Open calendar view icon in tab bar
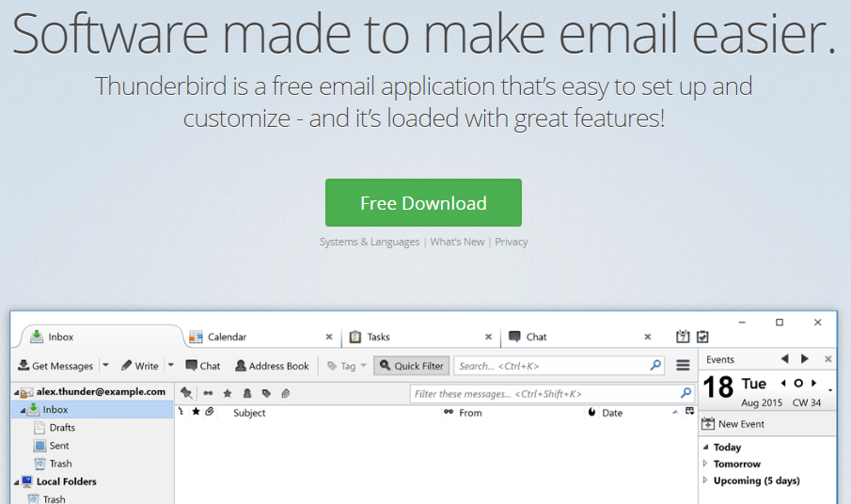851x504 pixels. tap(683, 337)
